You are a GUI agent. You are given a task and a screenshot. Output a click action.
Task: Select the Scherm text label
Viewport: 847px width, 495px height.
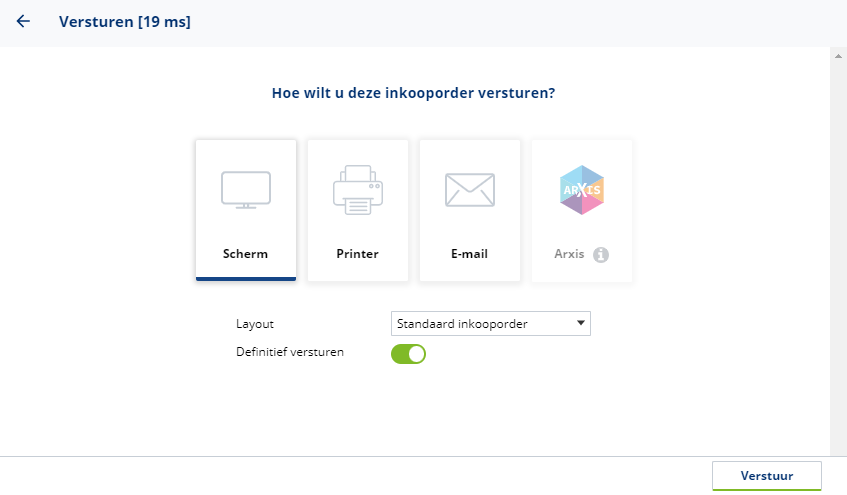pos(246,254)
